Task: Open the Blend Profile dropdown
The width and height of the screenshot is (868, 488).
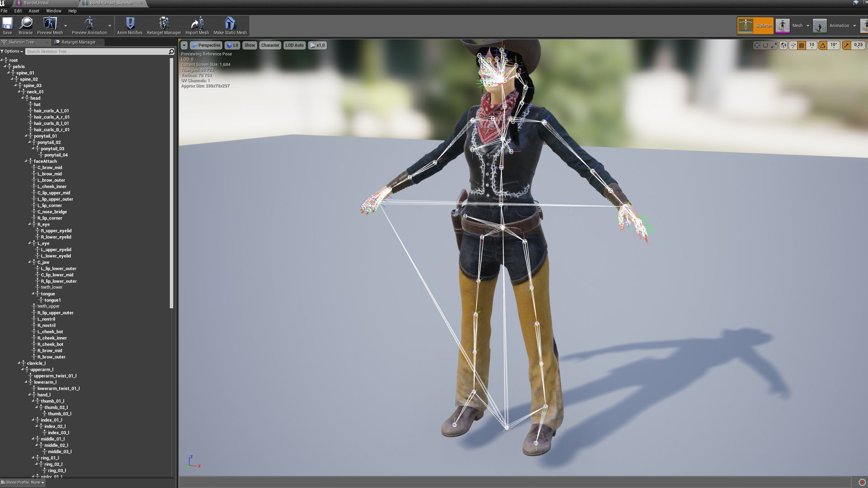Action: (24, 482)
